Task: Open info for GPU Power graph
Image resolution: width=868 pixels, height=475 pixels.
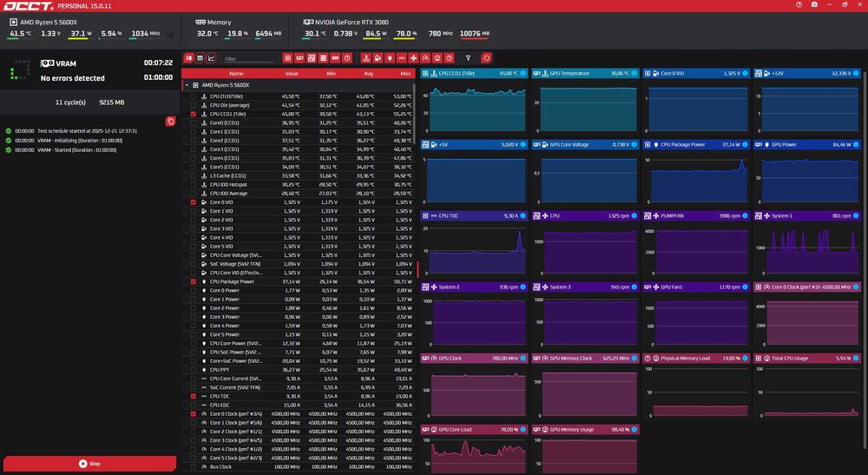Action: (857, 144)
